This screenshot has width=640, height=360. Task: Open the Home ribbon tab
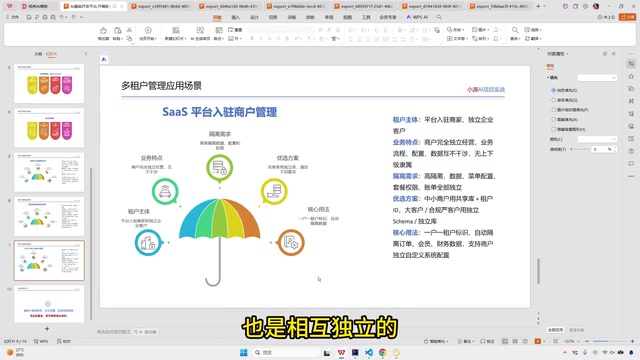[x=217, y=17]
